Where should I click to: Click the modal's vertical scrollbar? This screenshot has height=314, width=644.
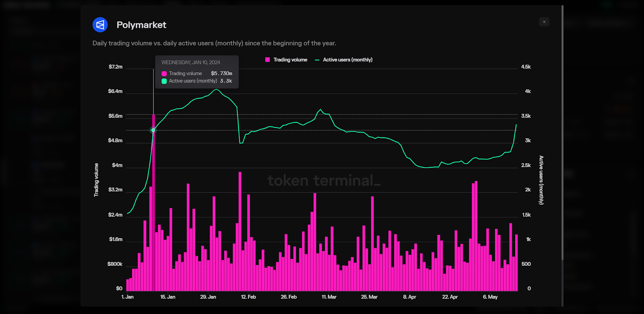click(562, 133)
